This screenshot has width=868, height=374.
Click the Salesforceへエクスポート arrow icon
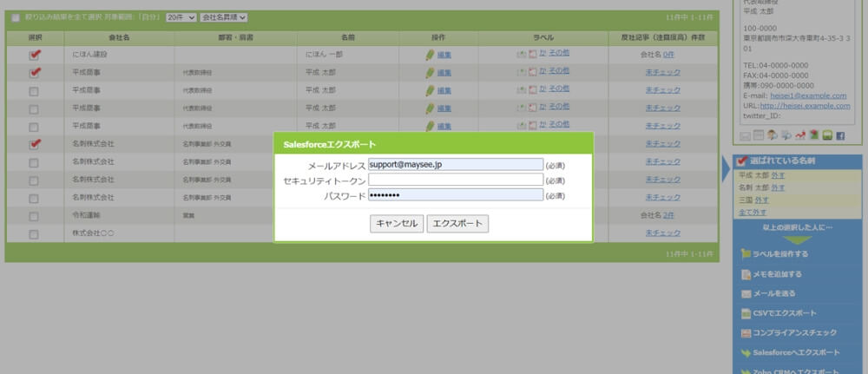746,353
